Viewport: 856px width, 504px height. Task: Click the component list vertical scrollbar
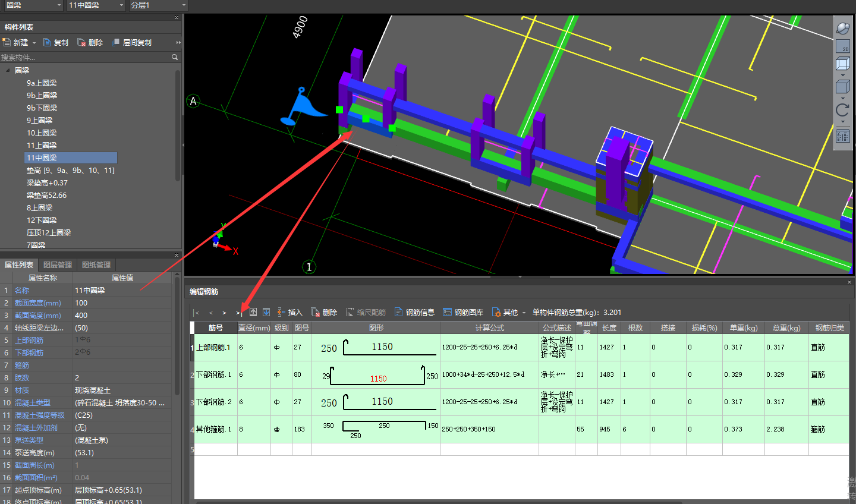point(178,125)
